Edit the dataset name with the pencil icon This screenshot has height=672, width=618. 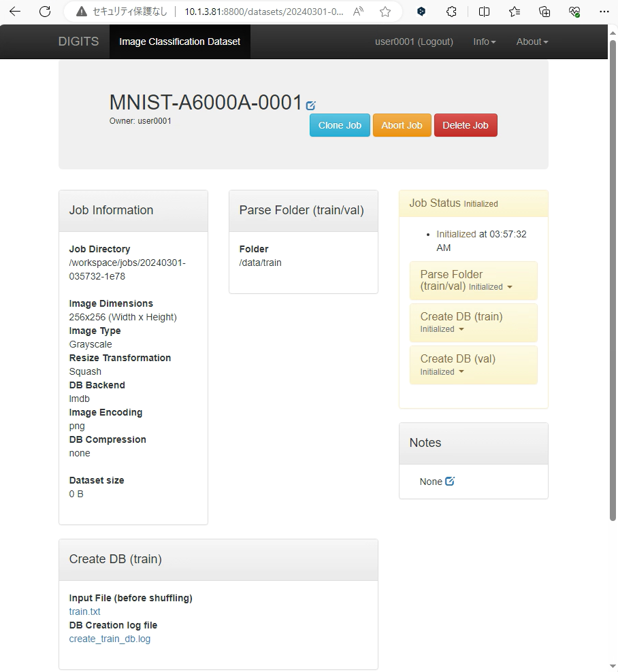[311, 105]
